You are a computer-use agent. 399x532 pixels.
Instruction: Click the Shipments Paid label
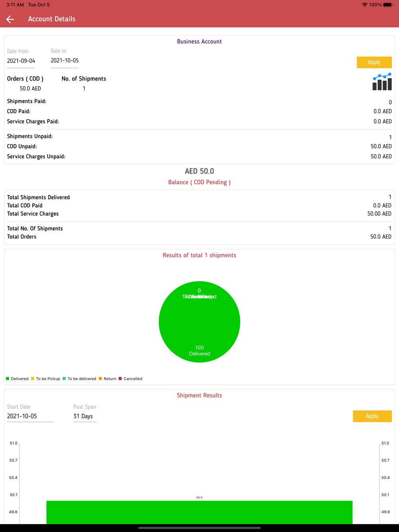[27, 101]
